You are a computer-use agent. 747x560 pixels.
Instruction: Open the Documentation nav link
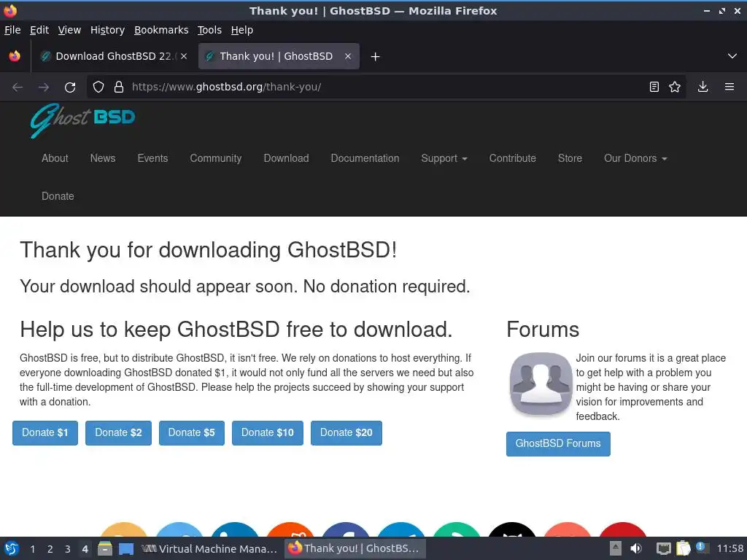[x=365, y=158]
